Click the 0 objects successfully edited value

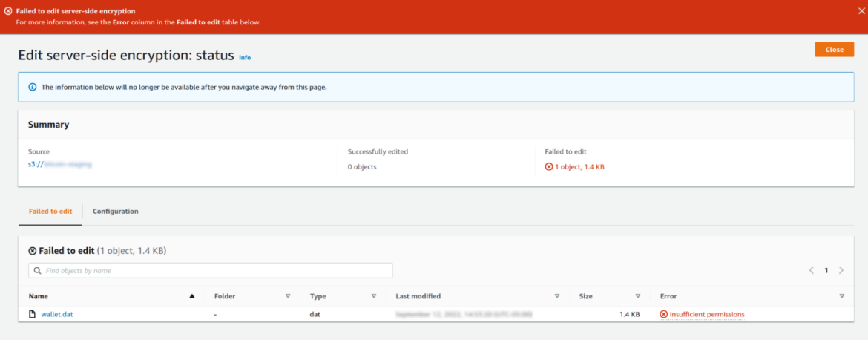362,166
